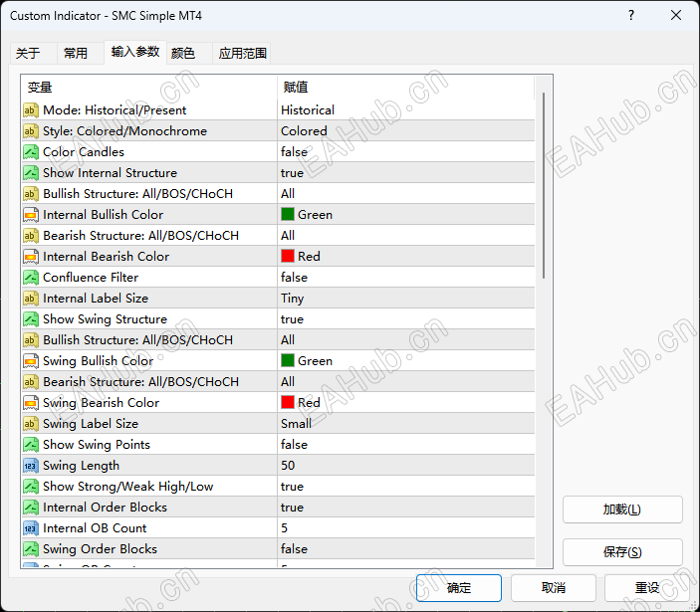Click the icon next to Show Internal Structure
This screenshot has height=612, width=700.
[x=31, y=173]
